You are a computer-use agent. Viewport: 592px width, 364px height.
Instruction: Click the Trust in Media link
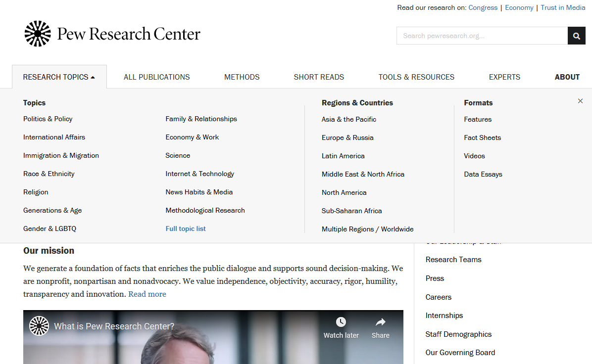click(563, 7)
